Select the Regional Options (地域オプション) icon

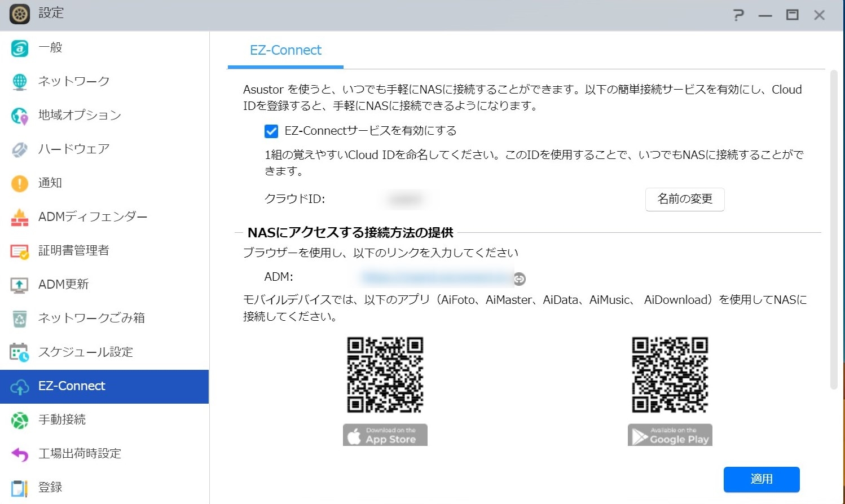point(20,116)
